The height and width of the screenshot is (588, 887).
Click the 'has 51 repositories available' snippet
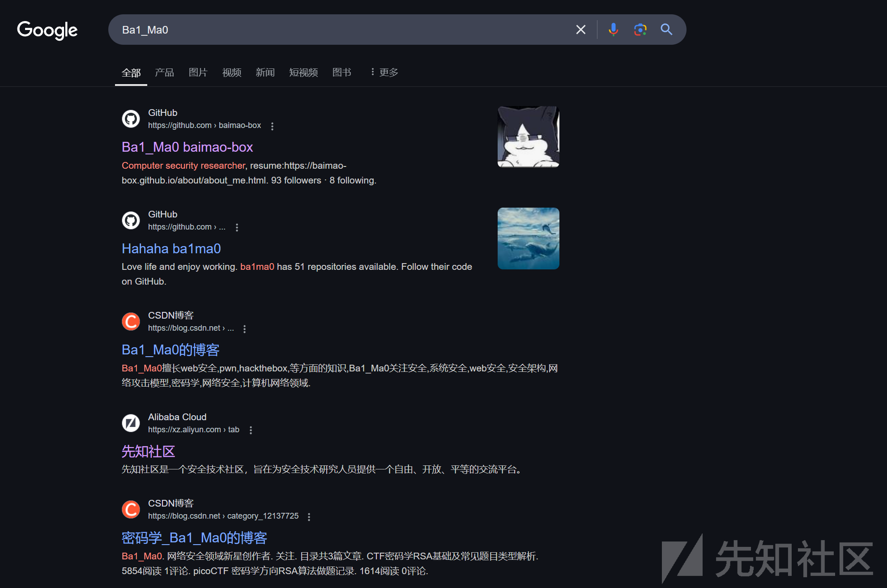(337, 267)
